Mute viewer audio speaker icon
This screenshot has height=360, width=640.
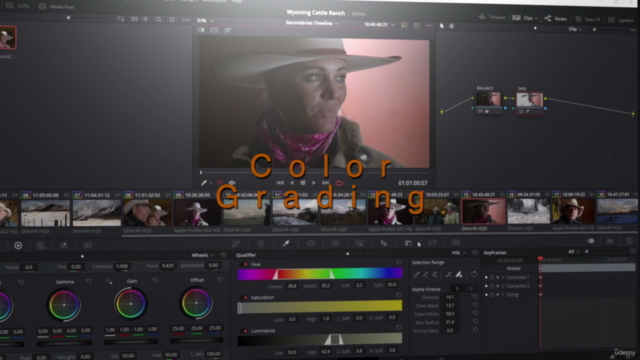[232, 183]
